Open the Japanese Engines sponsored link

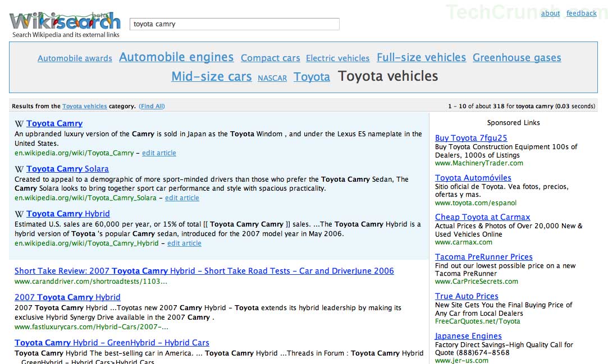click(468, 336)
